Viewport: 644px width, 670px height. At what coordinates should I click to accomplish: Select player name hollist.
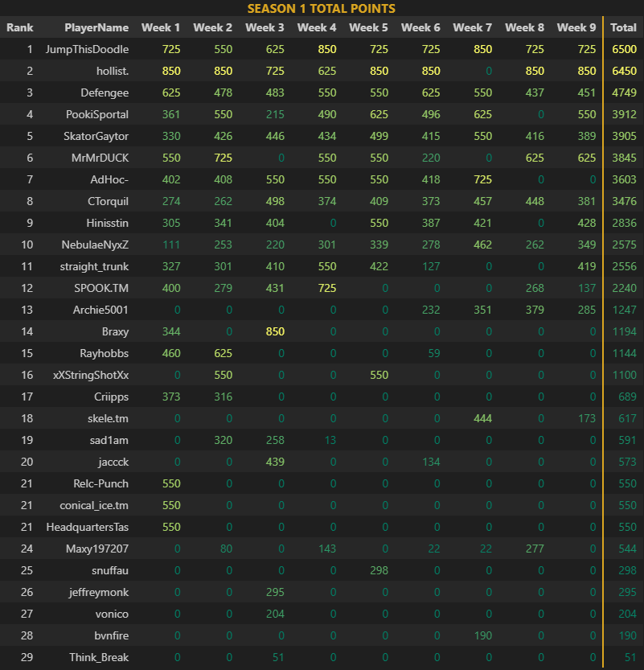click(113, 71)
